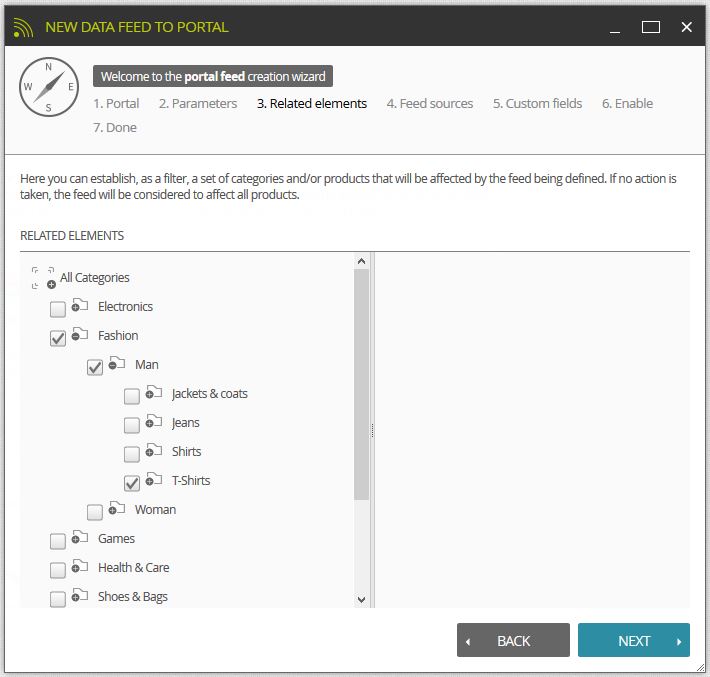Uncheck the Fashion checkbox
Viewport: 710px width, 677px height.
tap(58, 338)
